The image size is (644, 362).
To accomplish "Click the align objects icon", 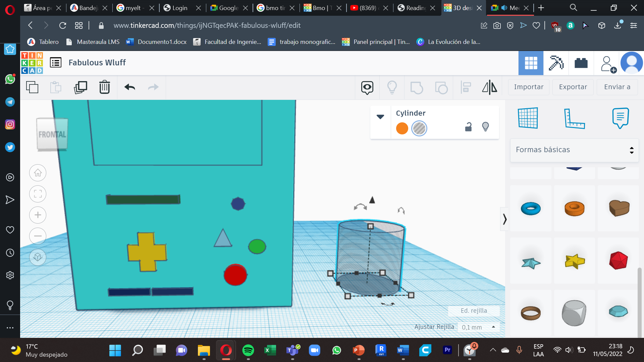I will point(466,86).
